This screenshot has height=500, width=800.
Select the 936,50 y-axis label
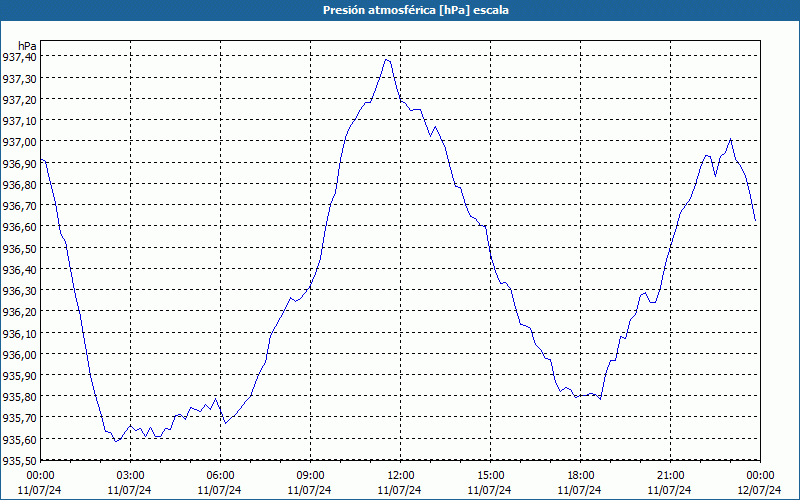coord(19,248)
